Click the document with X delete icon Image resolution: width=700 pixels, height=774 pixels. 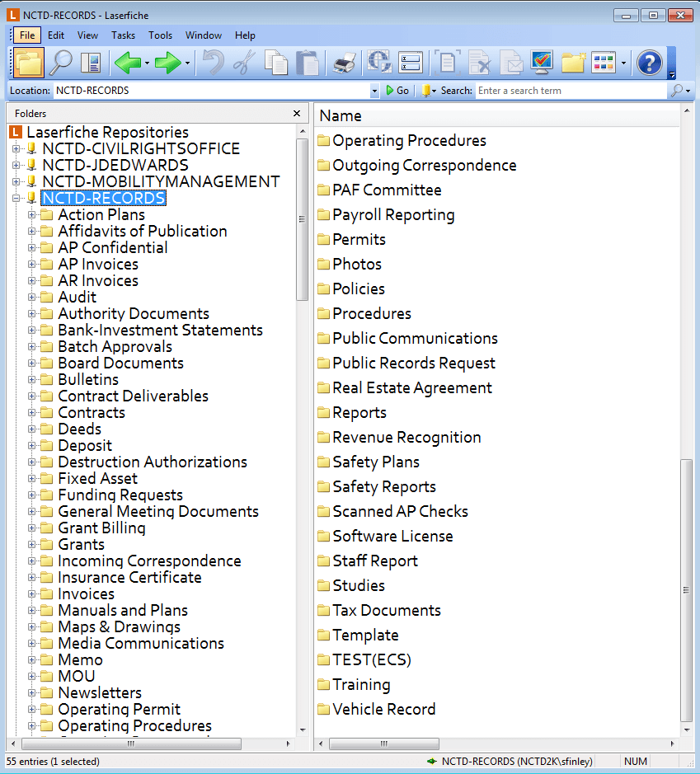pos(479,63)
